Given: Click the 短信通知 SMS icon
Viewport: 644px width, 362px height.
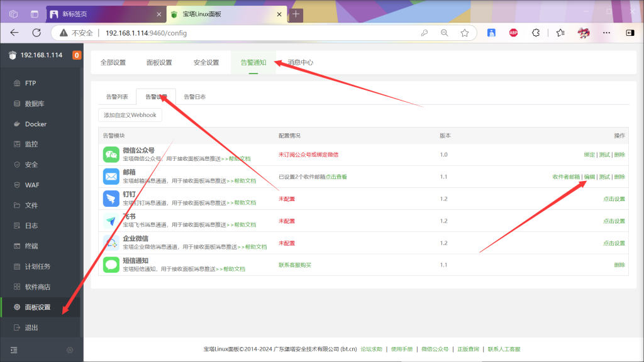Looking at the screenshot, I should [x=111, y=265].
